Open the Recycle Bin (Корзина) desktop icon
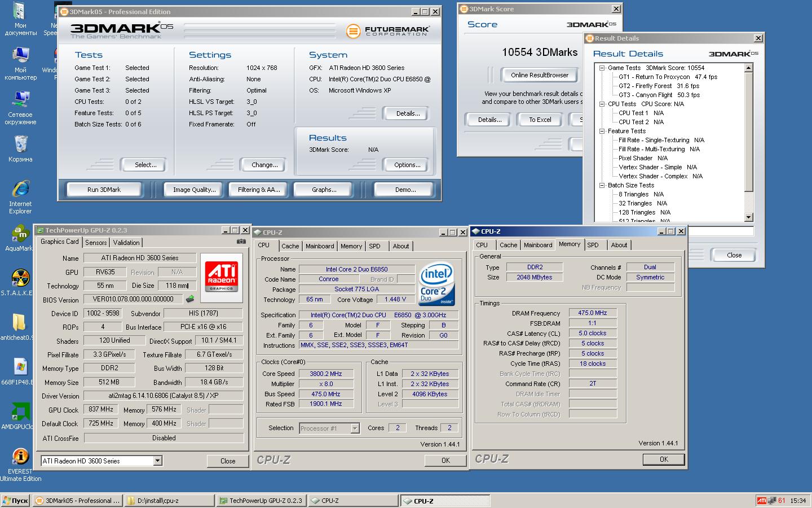Screen dimensions: 812x508 [x=20, y=149]
